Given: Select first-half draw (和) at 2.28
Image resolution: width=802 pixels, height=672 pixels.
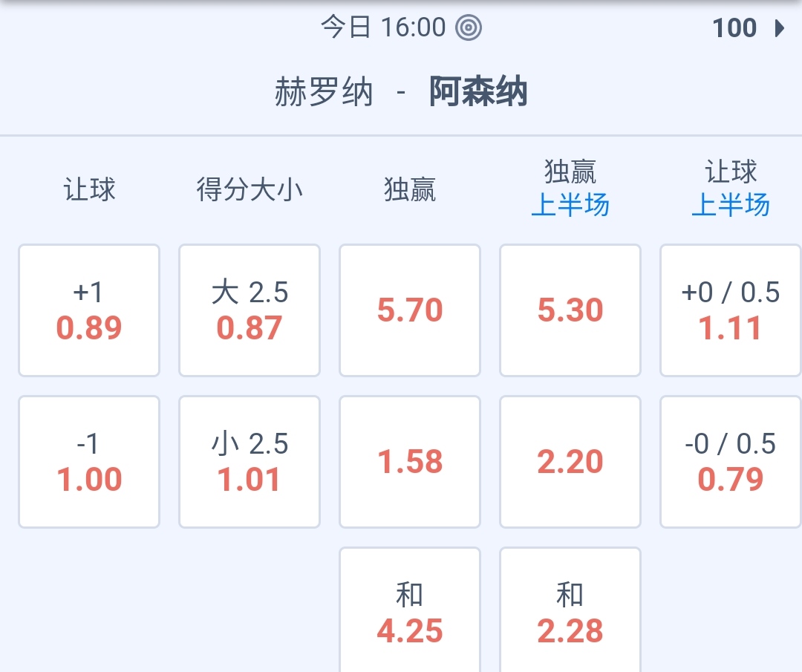Looking at the screenshot, I should (570, 613).
